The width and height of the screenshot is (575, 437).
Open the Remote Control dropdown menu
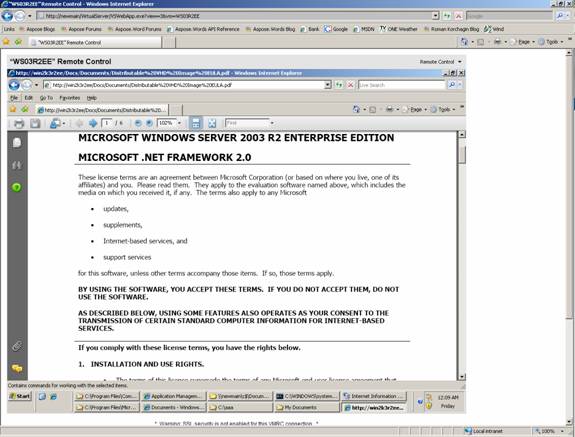coord(440,62)
